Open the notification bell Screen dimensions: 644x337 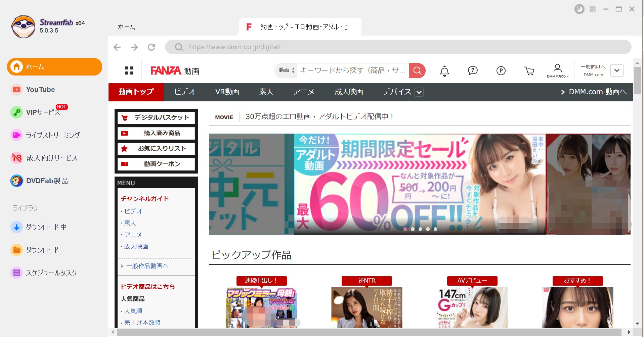[444, 71]
